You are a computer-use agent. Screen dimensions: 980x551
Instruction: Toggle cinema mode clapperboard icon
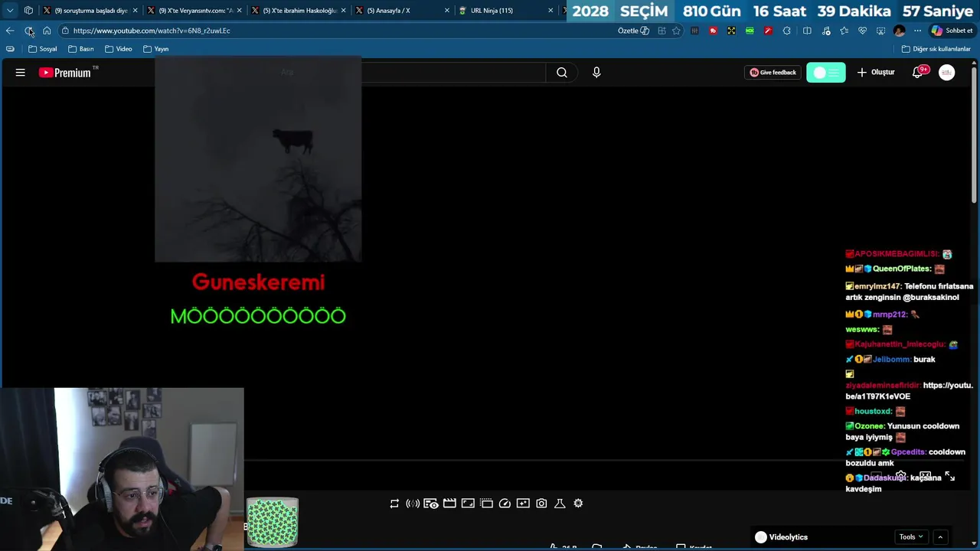click(x=449, y=504)
